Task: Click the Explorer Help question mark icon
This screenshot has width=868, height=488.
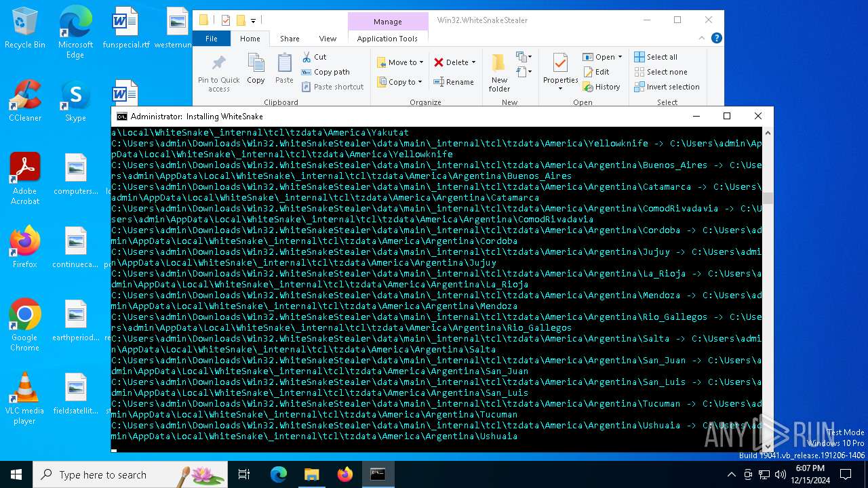Action: pos(716,39)
